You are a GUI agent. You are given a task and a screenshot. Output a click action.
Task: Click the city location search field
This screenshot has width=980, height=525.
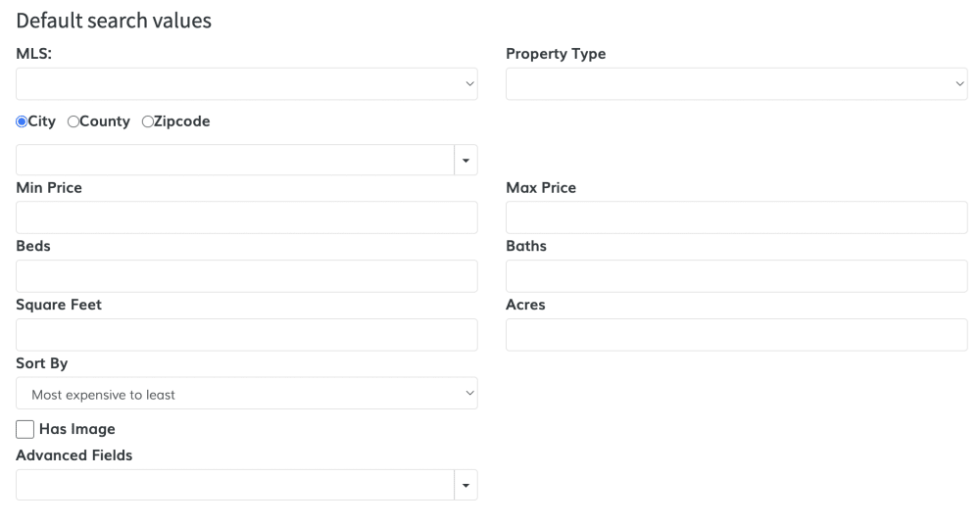click(235, 160)
